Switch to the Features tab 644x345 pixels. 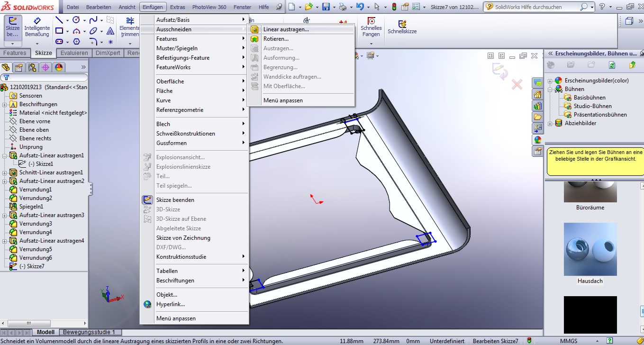[x=15, y=53]
